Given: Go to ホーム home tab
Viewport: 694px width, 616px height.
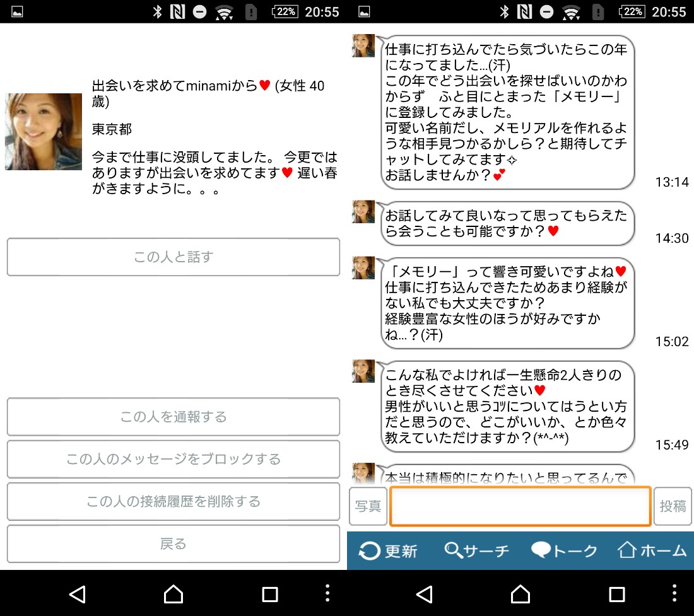Looking at the screenshot, I should (x=652, y=550).
